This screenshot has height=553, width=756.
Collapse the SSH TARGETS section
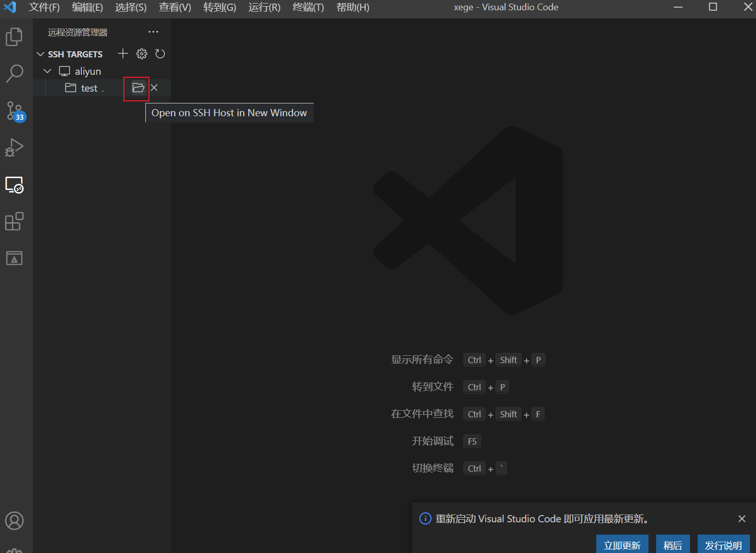coord(40,54)
